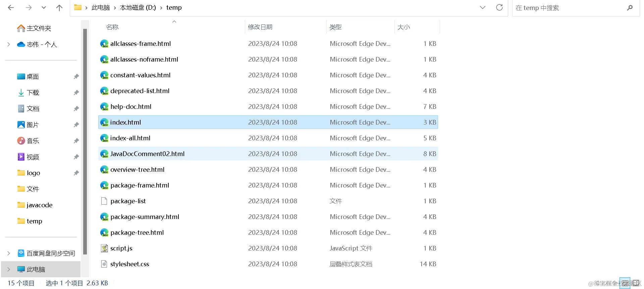Select the index-all.html file icon
644x289 pixels.
104,138
